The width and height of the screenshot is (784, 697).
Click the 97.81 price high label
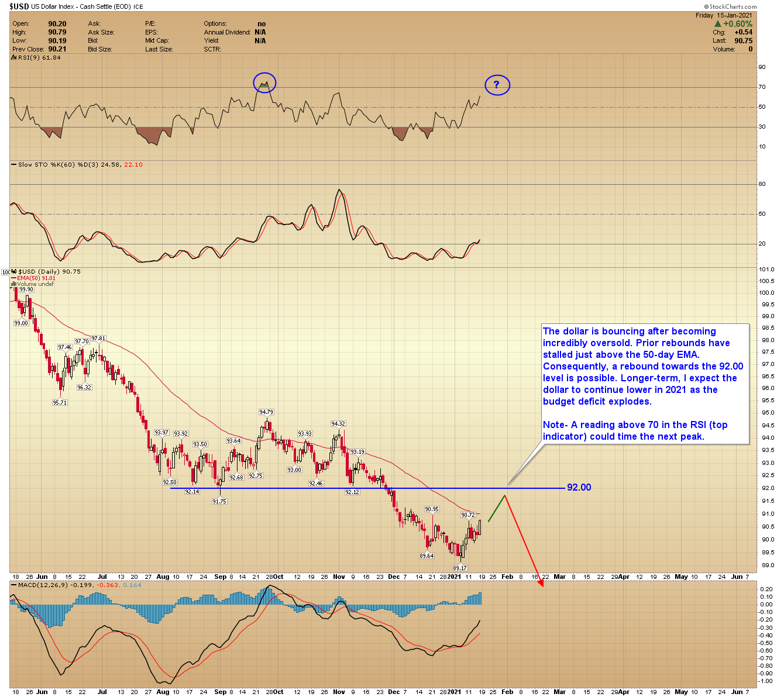98,339
